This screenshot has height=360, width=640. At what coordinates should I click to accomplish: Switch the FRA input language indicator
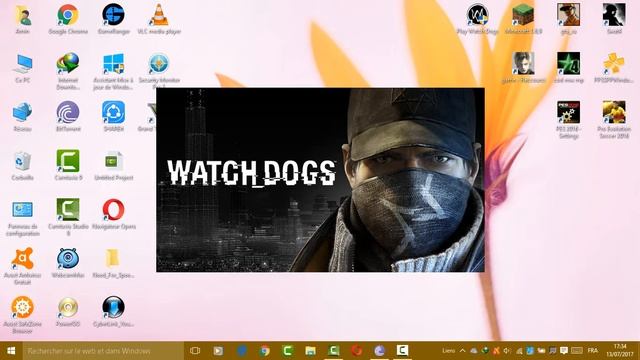pos(593,351)
